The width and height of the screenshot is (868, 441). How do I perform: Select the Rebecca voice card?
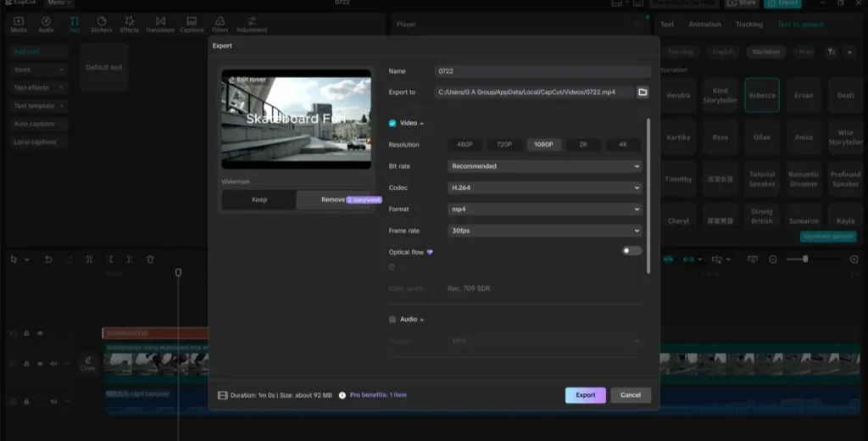tap(762, 95)
